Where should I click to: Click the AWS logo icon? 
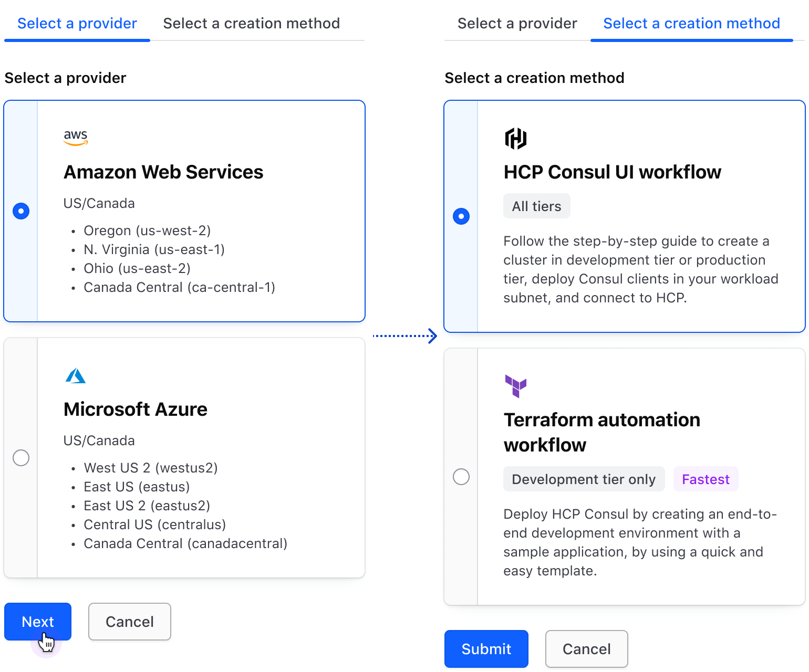point(76,137)
